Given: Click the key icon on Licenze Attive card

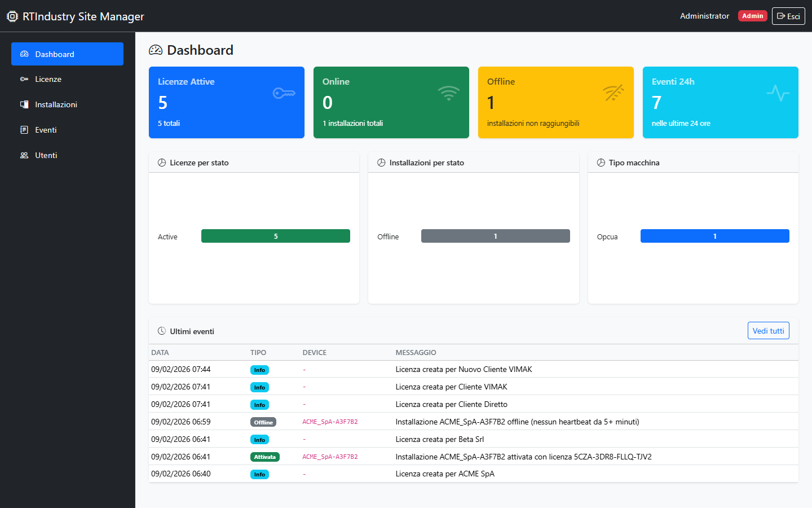Looking at the screenshot, I should pos(284,93).
